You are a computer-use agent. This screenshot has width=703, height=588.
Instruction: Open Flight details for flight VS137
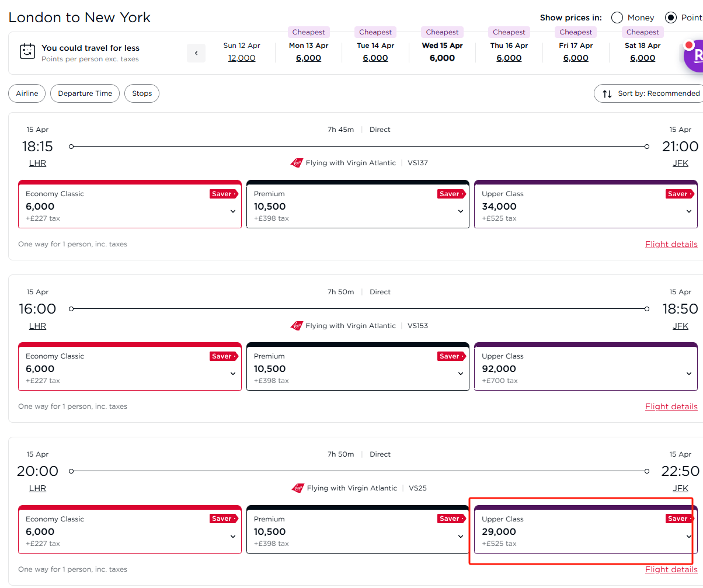pyautogui.click(x=671, y=244)
